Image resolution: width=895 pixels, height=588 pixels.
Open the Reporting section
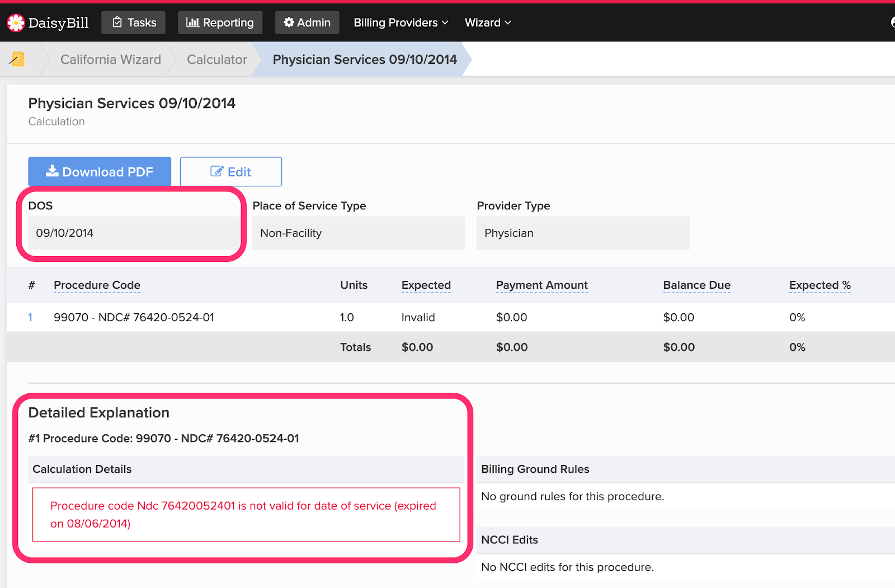coord(220,23)
